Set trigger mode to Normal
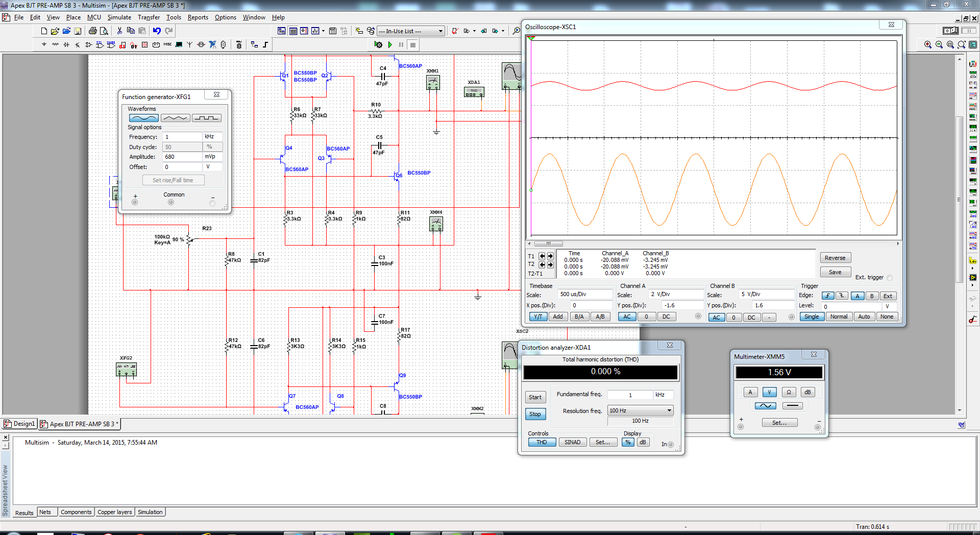980x535 pixels. (839, 317)
